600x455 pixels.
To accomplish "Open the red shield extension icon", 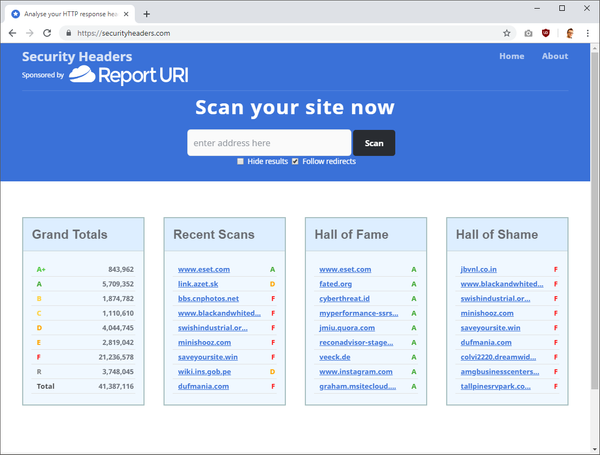I will (546, 33).
